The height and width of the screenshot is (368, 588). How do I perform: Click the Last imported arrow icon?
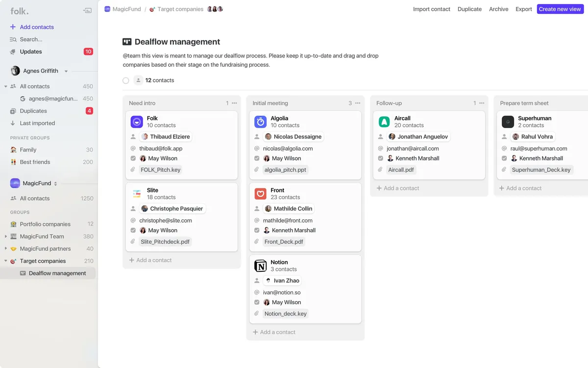pos(13,123)
